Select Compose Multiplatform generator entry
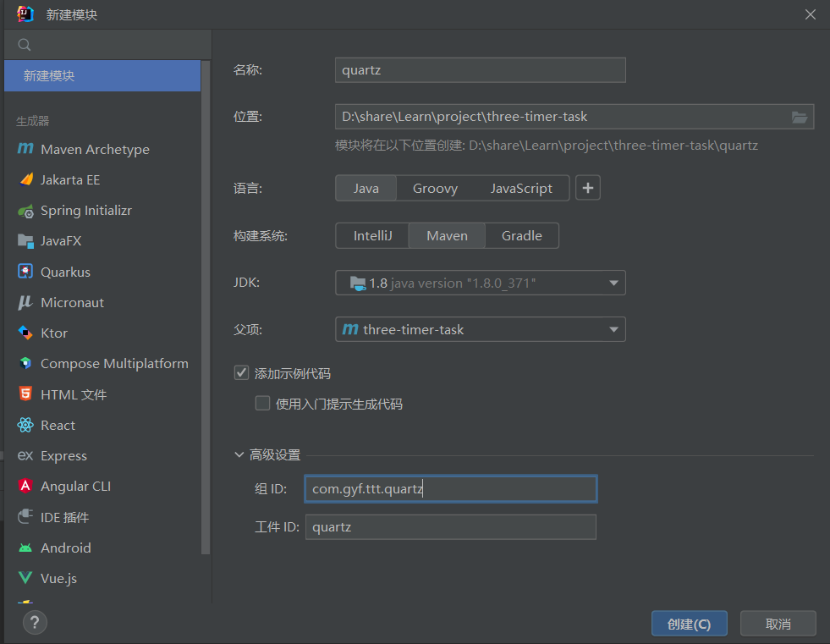Viewport: 830px width, 644px height. pos(102,364)
